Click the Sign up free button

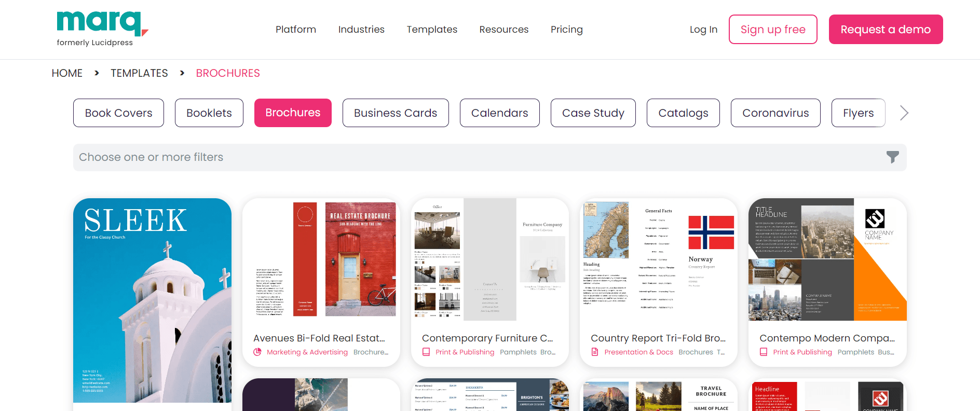pos(773,30)
